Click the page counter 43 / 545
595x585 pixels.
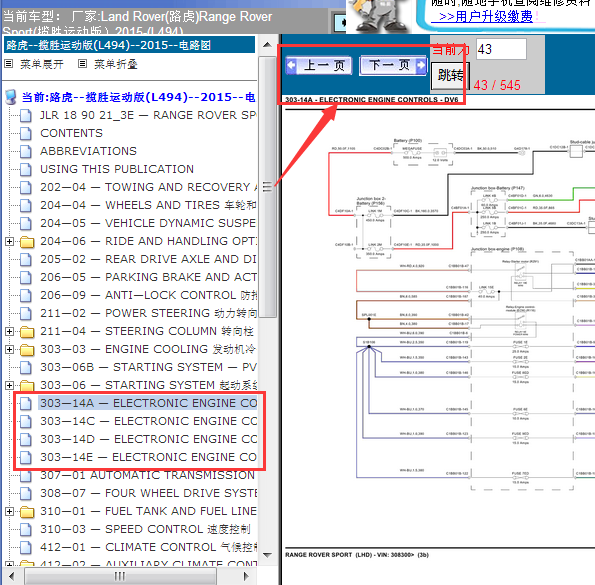pos(497,85)
